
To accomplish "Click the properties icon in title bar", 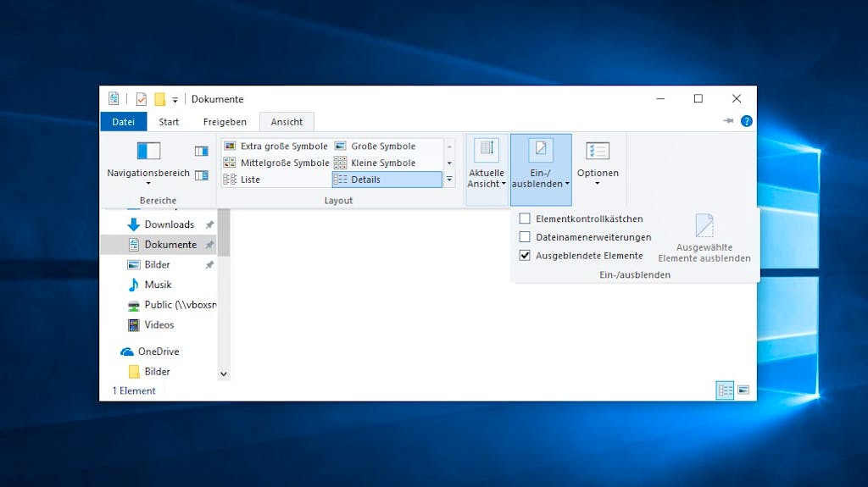I will point(142,99).
